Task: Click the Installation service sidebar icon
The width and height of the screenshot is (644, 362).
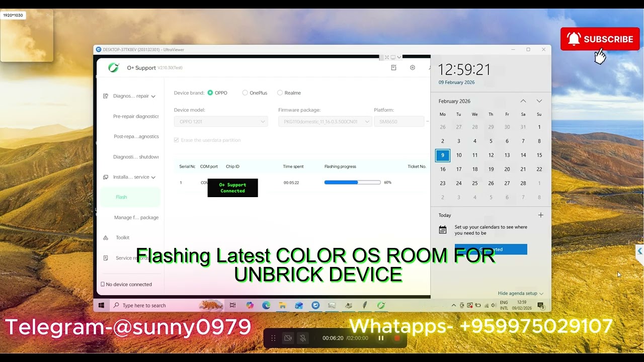Action: point(106,177)
